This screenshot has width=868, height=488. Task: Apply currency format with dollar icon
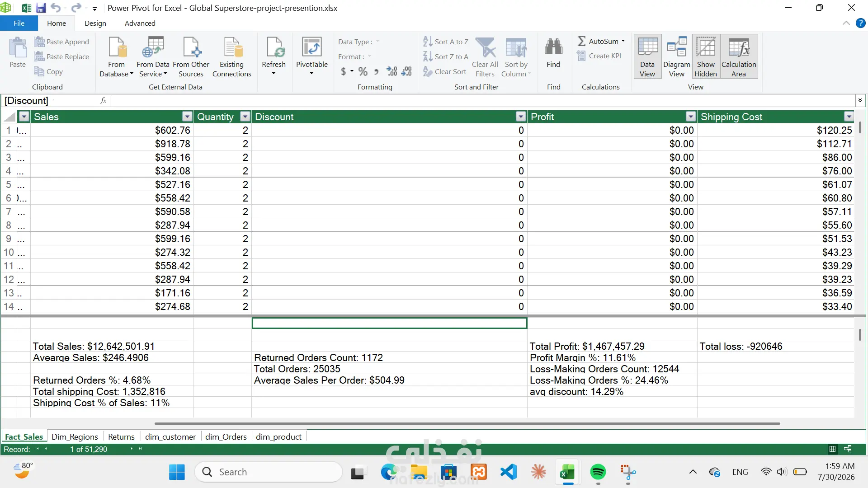344,71
